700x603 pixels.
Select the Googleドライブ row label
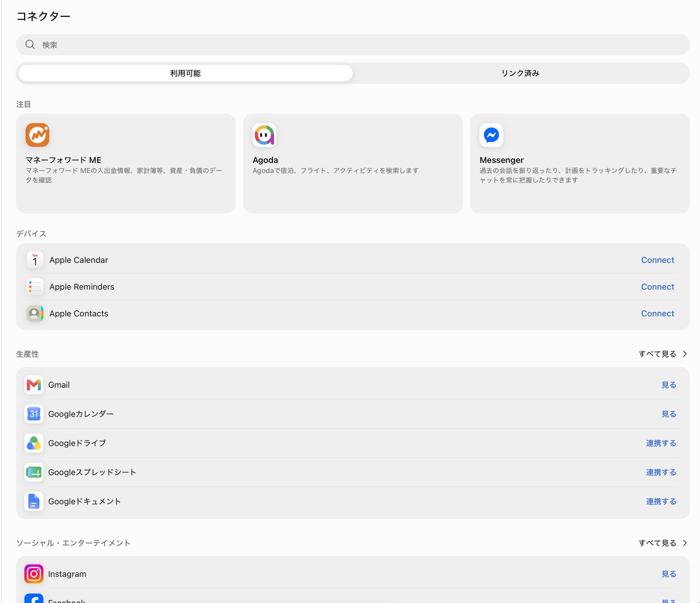tap(77, 443)
